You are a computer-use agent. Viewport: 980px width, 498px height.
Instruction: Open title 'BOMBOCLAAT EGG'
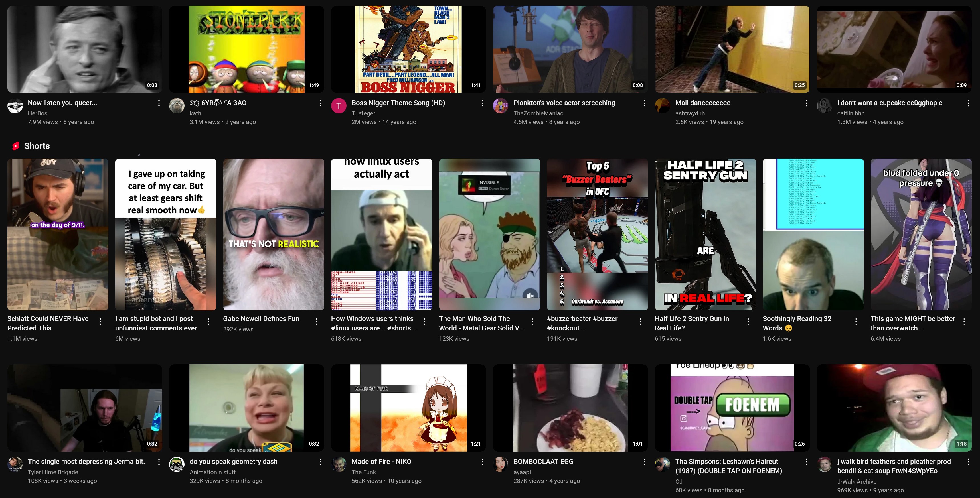(x=543, y=461)
